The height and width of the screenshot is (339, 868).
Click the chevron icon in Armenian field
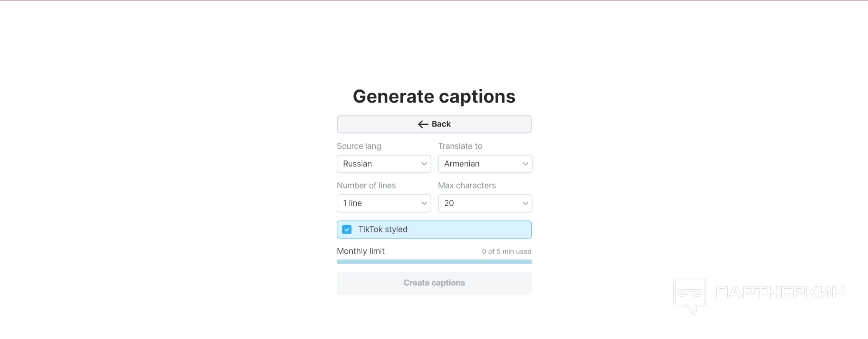coord(525,164)
